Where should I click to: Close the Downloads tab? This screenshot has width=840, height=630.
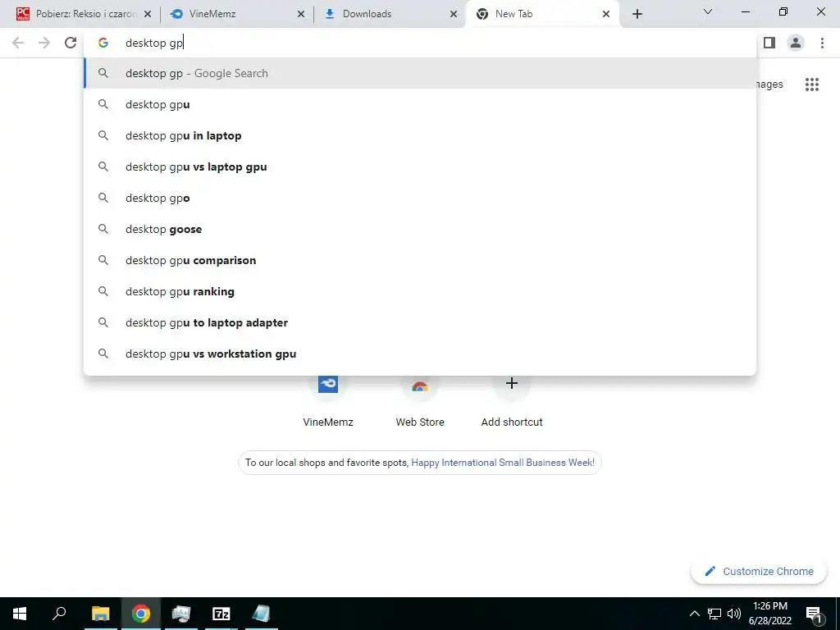click(x=454, y=15)
